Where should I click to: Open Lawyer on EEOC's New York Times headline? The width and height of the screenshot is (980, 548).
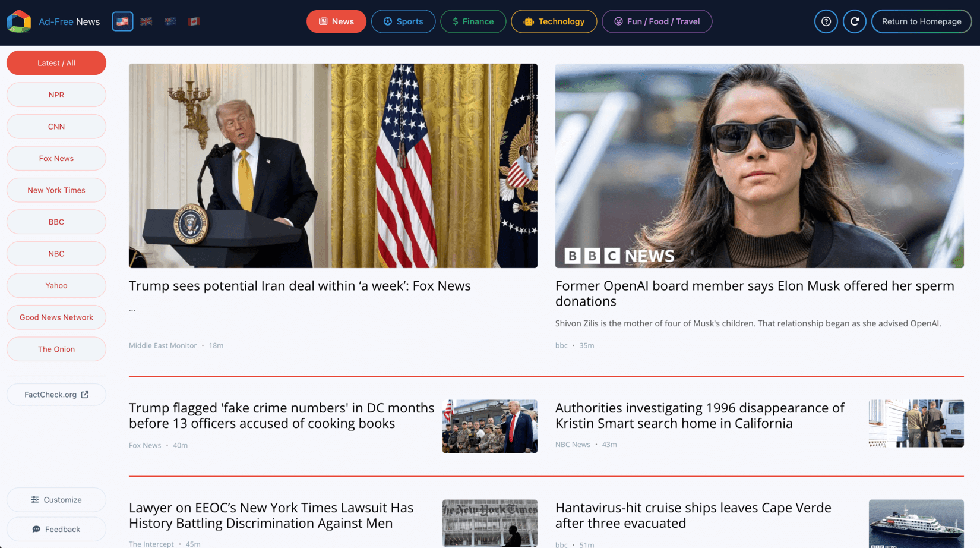271,515
